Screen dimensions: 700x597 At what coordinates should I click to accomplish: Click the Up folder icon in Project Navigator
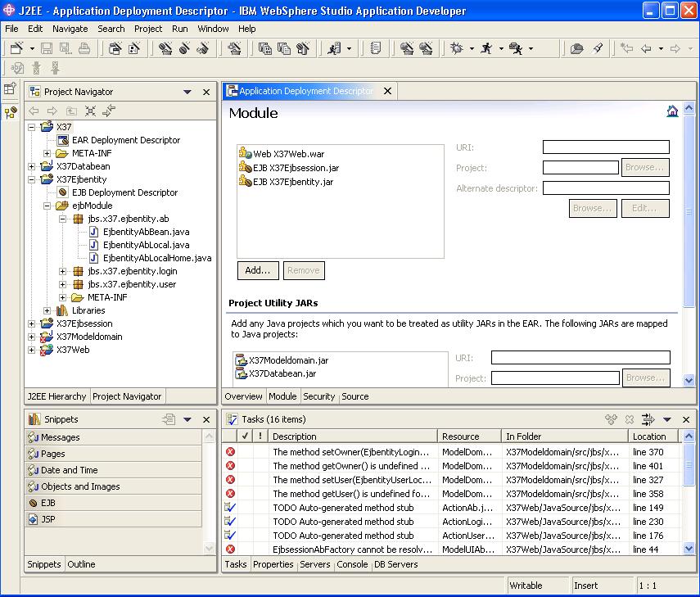point(71,111)
